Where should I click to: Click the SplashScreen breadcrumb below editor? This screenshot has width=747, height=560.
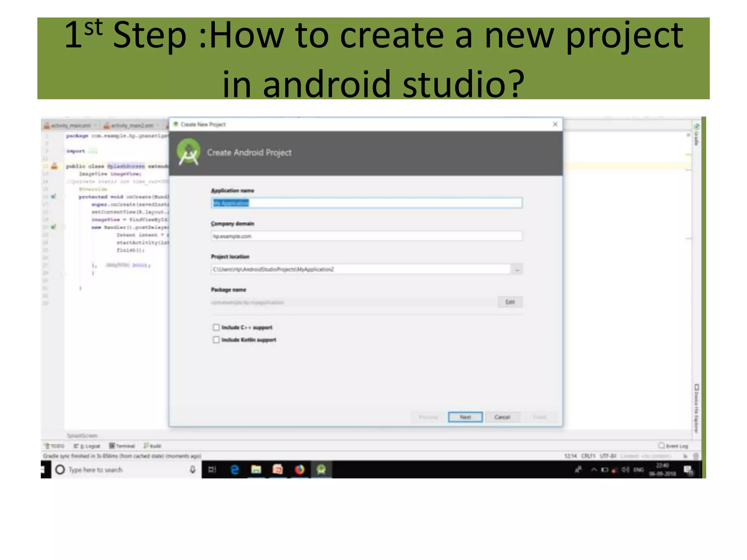[x=82, y=436]
